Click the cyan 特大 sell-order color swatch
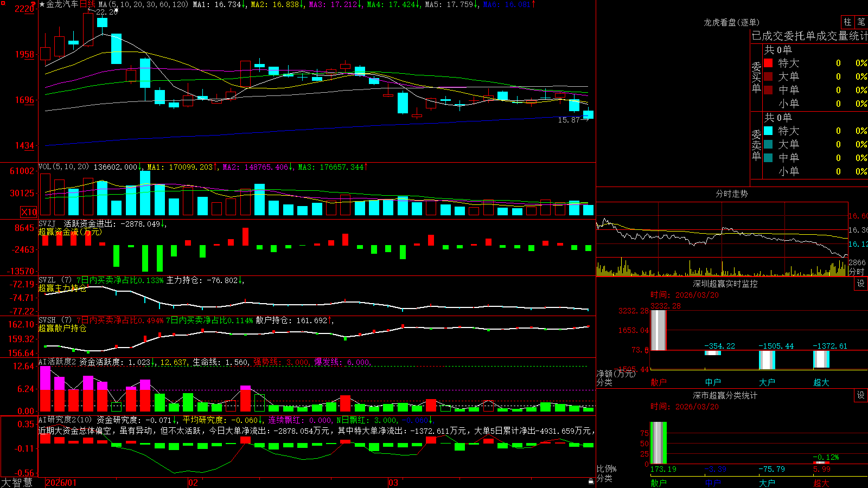This screenshot has height=488, width=868. (768, 131)
